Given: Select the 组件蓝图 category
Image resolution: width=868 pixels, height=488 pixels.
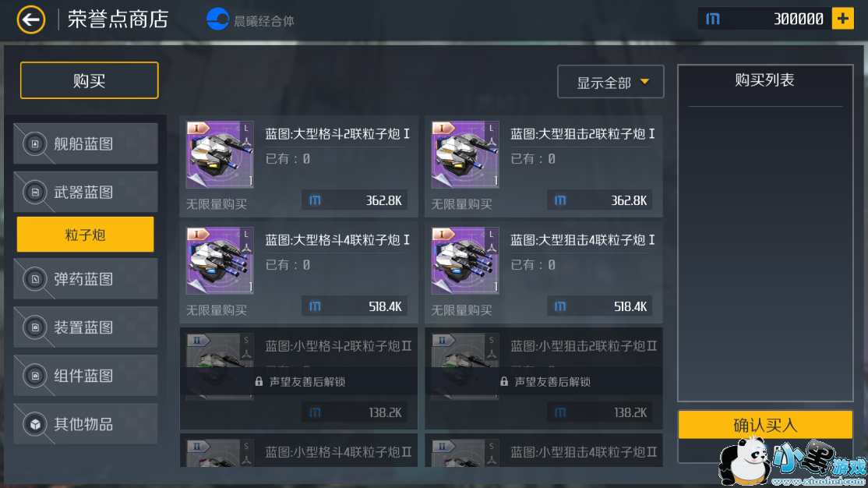Looking at the screenshot, I should tap(86, 376).
